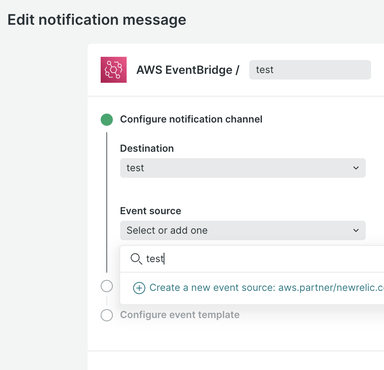Expand the Event source dropdown

243,230
